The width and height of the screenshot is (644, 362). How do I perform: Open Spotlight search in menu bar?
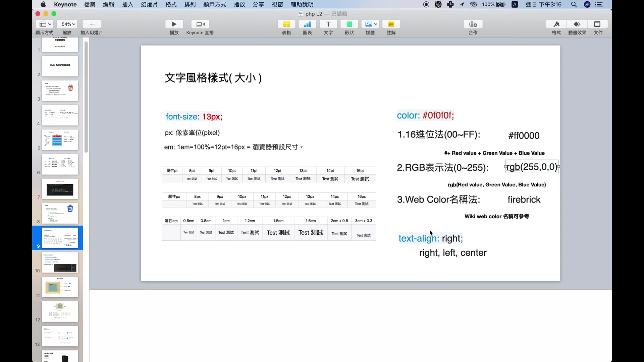coord(574,4)
